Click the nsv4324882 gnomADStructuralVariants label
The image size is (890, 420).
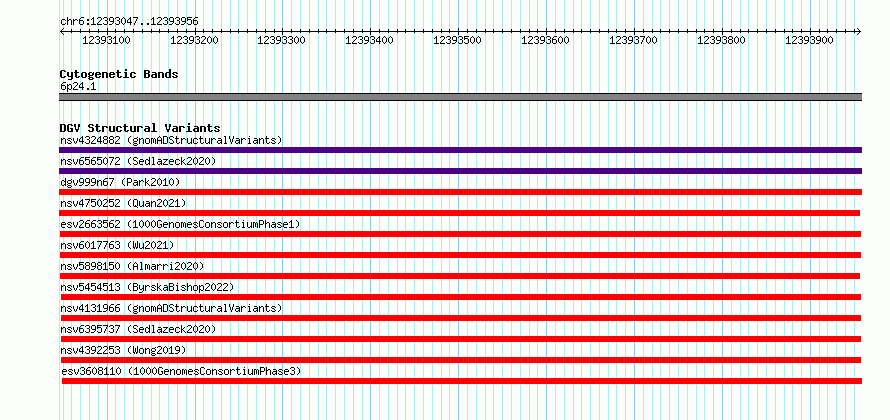[x=171, y=140]
